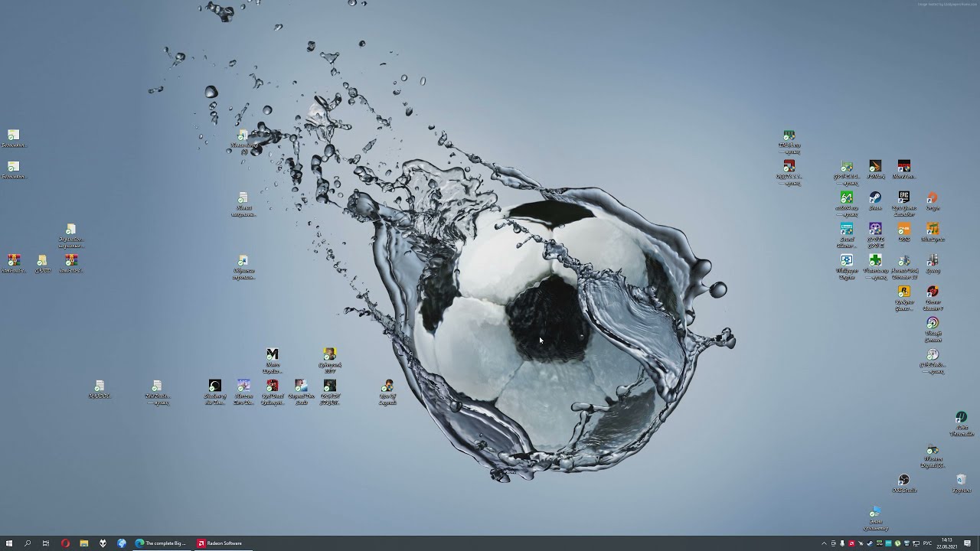The width and height of the screenshot is (980, 551).
Task: Select the Cyberpunk 2077 game shortcut
Action: tap(329, 360)
